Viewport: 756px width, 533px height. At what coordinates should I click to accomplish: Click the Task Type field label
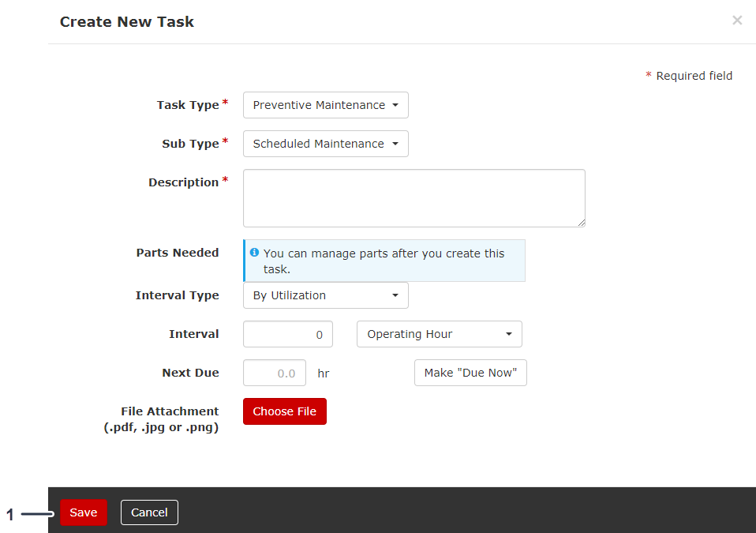tap(188, 105)
